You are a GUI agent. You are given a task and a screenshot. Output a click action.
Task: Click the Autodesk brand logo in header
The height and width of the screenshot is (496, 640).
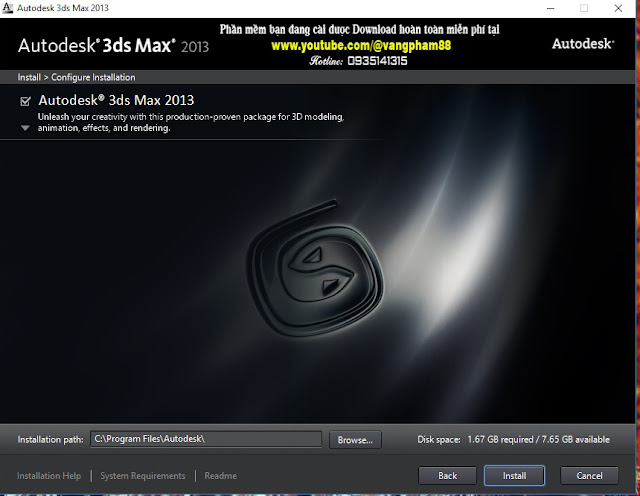click(x=583, y=44)
